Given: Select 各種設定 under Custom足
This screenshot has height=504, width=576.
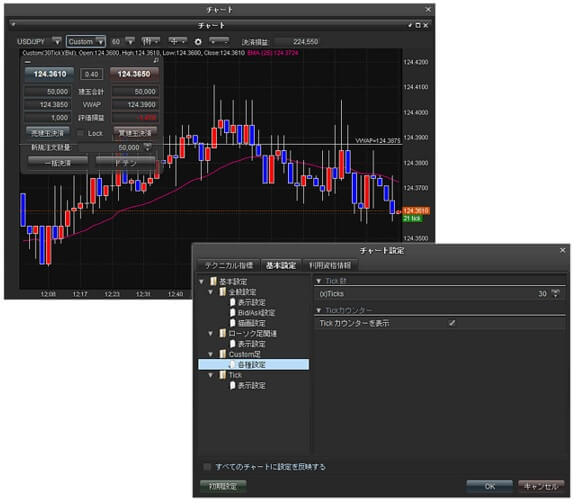Looking at the screenshot, I should click(253, 364).
